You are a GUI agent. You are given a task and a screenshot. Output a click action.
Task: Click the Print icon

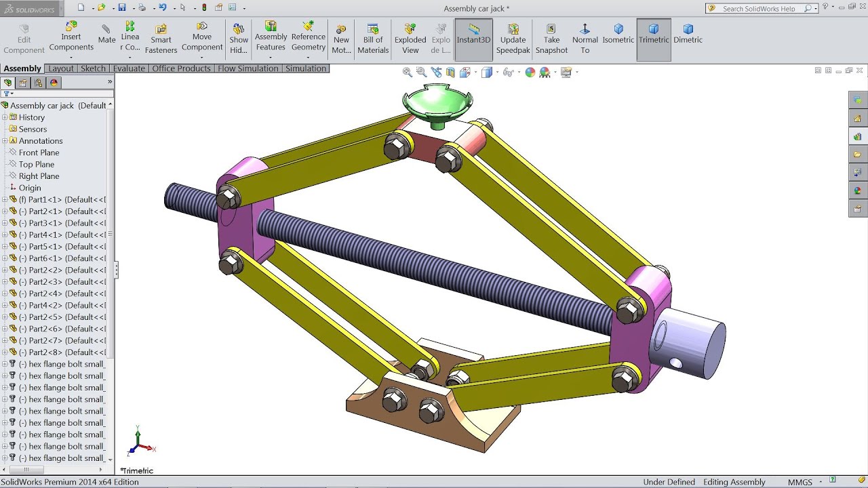tap(142, 7)
